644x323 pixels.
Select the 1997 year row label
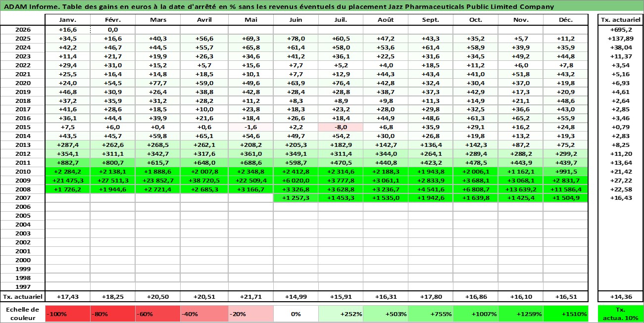(x=22, y=287)
